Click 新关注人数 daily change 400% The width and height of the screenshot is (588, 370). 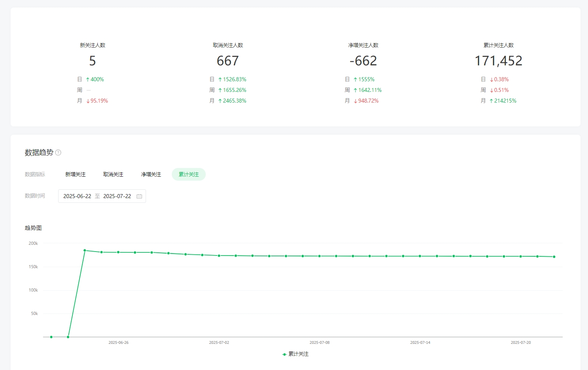(x=95, y=80)
